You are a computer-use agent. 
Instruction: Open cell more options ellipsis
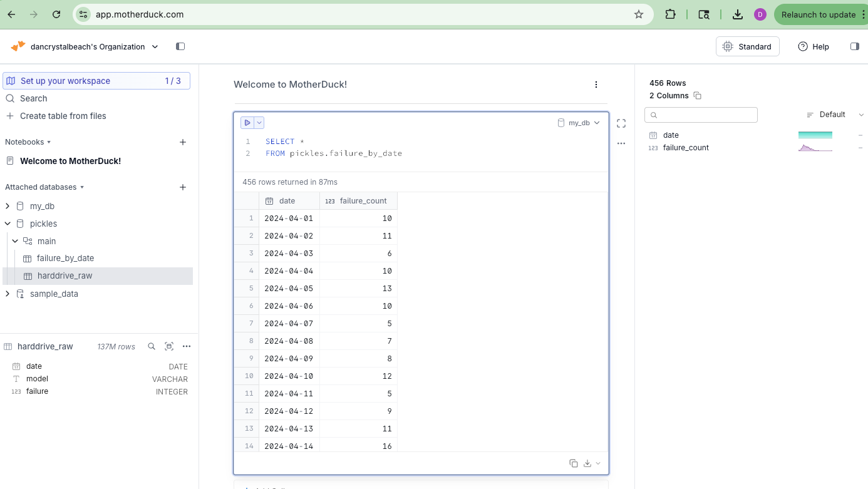tap(621, 143)
